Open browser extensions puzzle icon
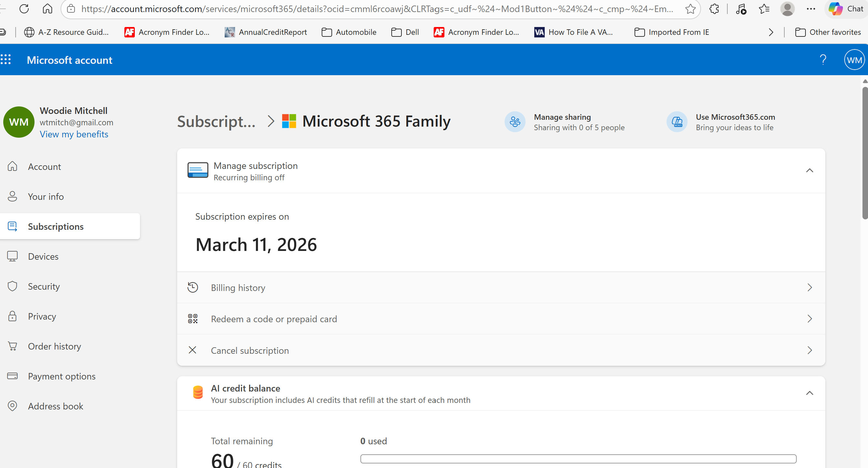The width and height of the screenshot is (868, 468). pyautogui.click(x=714, y=9)
